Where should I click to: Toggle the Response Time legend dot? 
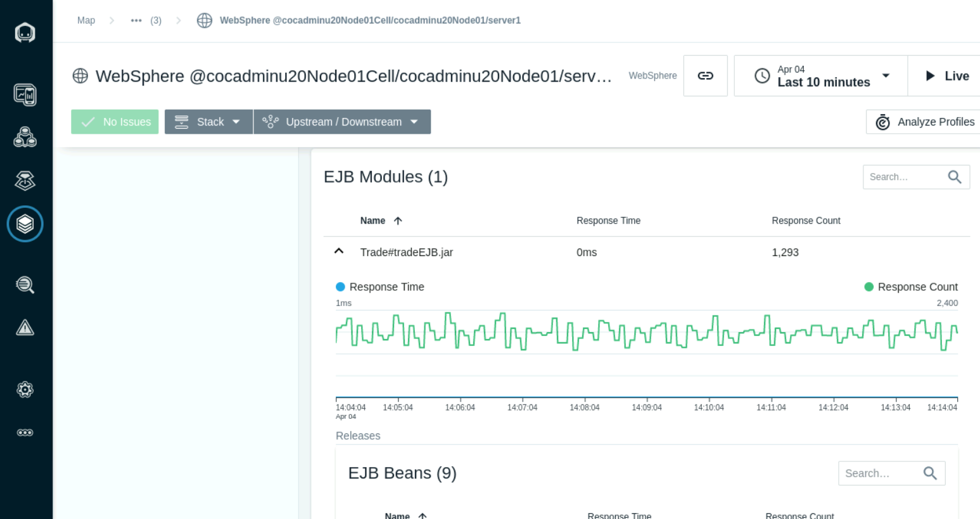(x=340, y=287)
